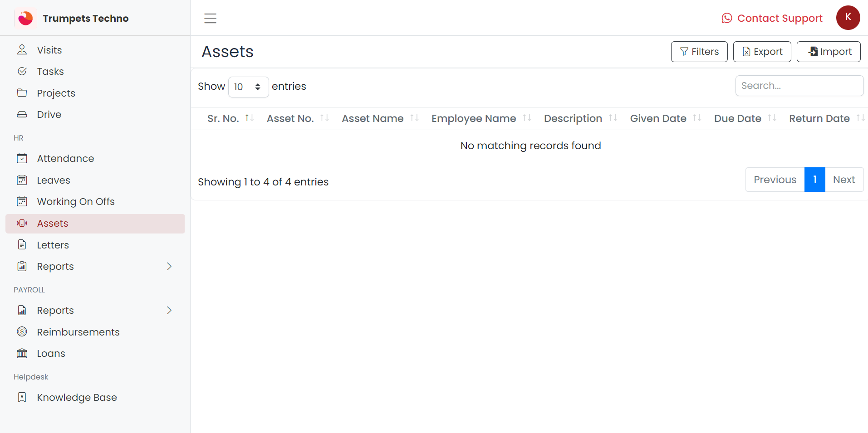Expand the HR Reports submenu
Viewport: 868px width, 433px height.
[x=169, y=267]
